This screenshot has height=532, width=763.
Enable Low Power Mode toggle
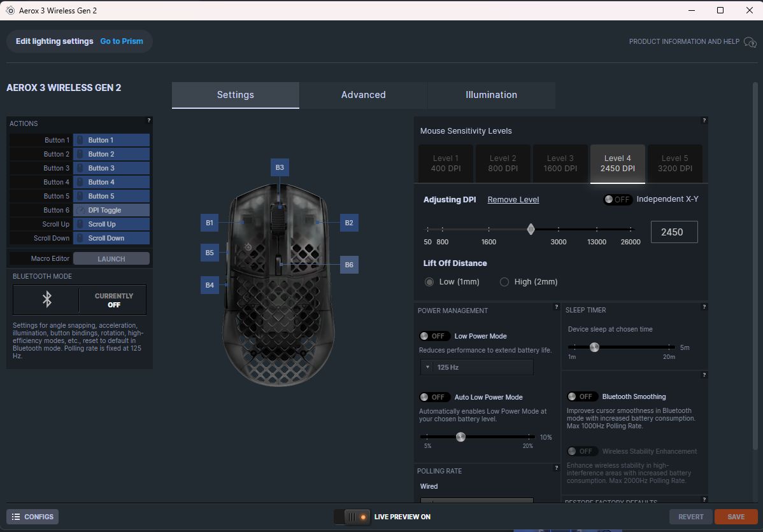[x=434, y=336]
